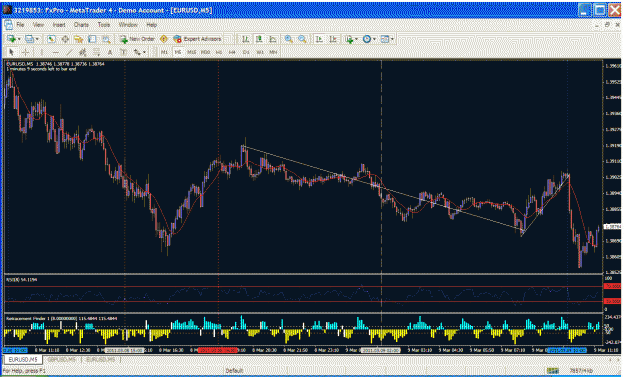The height and width of the screenshot is (377, 625).
Task: Click the red date label on time axis
Action: [217, 350]
